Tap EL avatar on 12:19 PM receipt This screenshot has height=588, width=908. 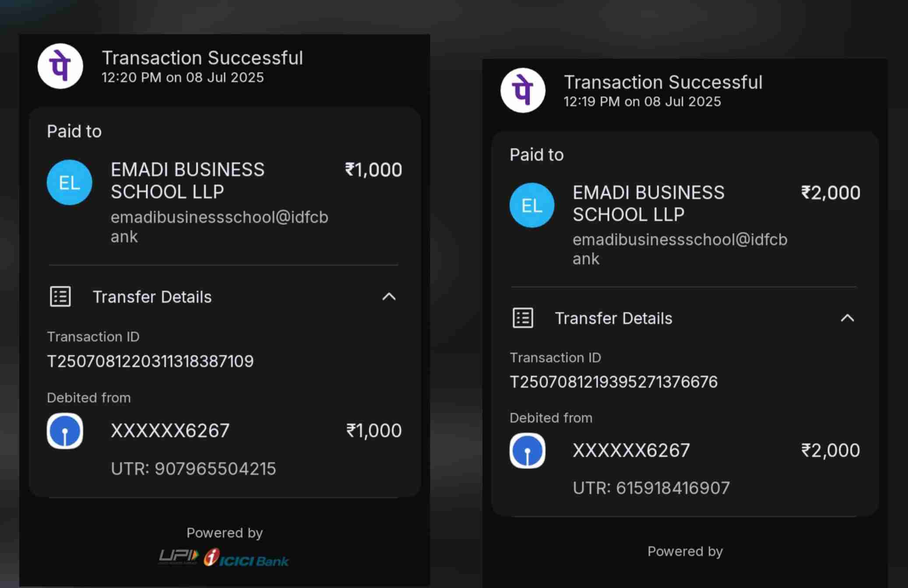coord(532,205)
